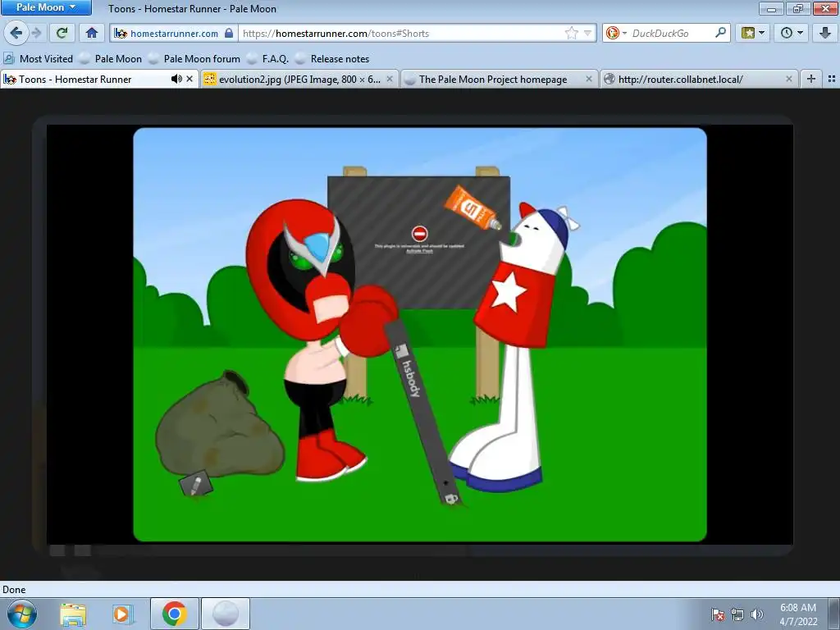
Task: Open the network tray icon
Action: (x=737, y=614)
